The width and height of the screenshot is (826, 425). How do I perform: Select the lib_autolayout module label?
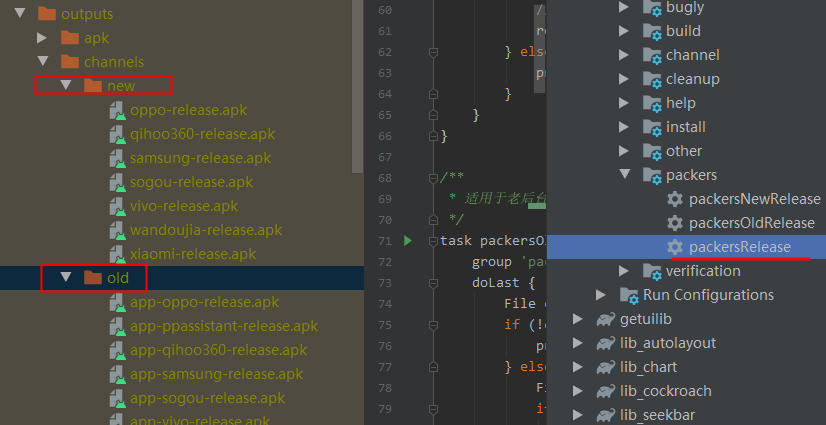point(668,343)
